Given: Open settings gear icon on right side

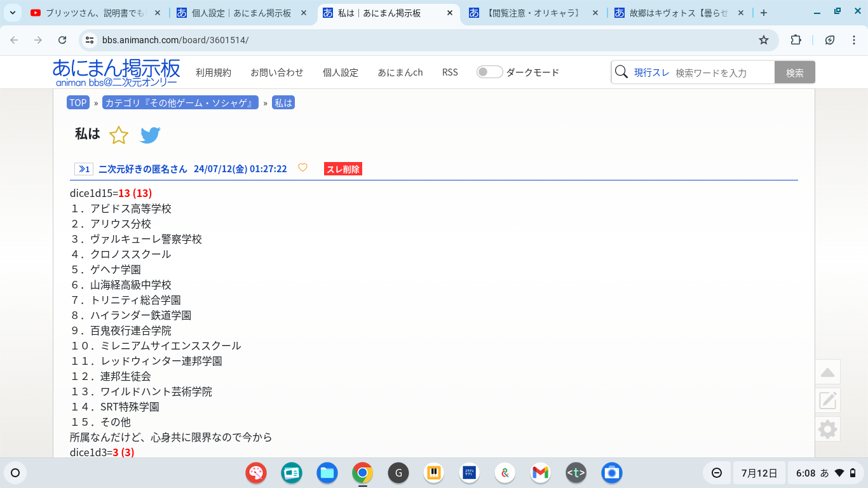Looking at the screenshot, I should (827, 430).
